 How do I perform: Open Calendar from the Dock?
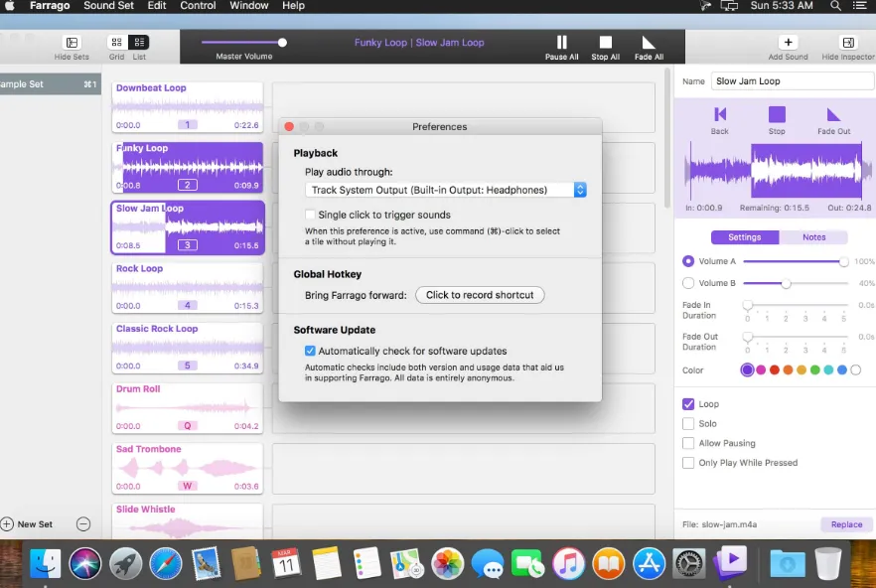286,563
